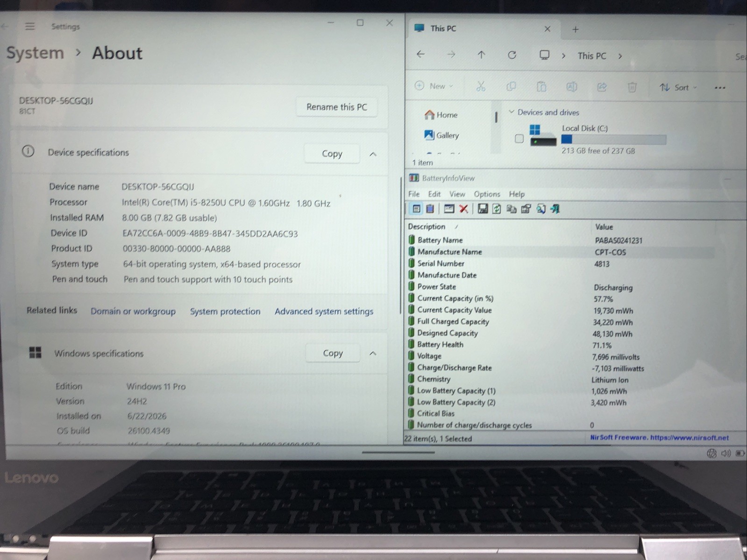Click the Explorer sidebar scrollbar
The width and height of the screenshot is (747, 560).
click(496, 117)
